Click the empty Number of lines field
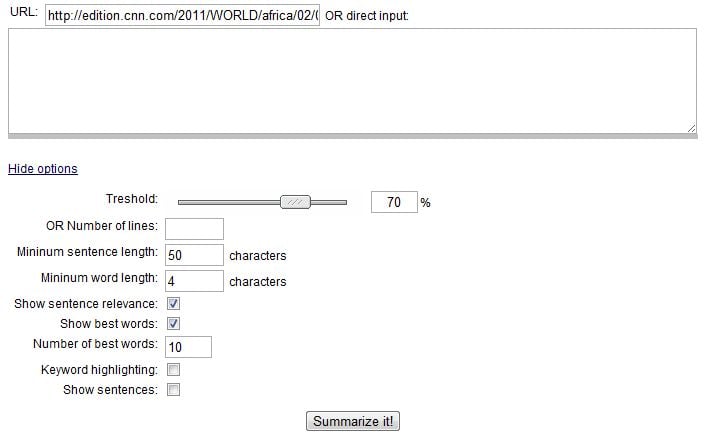Image resolution: width=707 pixels, height=436 pixels. click(x=194, y=229)
